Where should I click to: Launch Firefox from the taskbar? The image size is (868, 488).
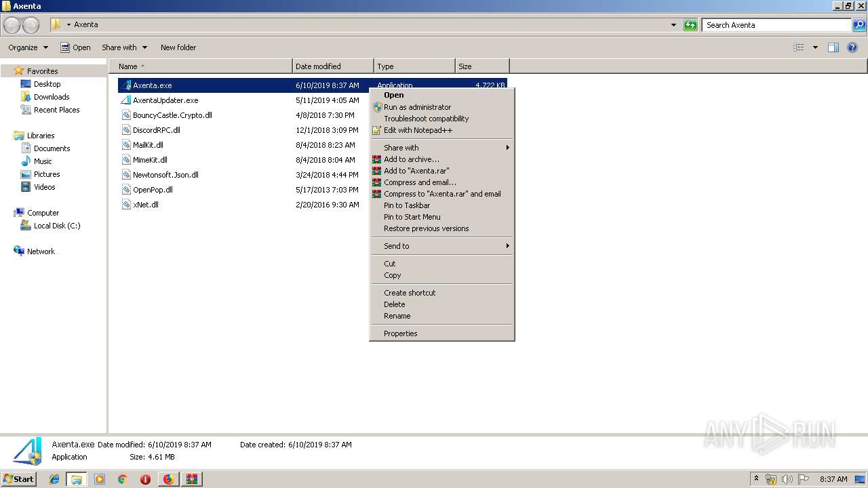tap(168, 479)
